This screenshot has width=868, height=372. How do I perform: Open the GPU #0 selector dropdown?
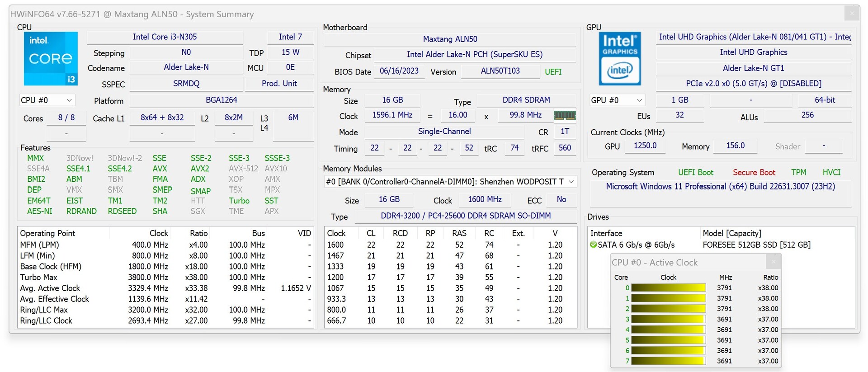617,100
